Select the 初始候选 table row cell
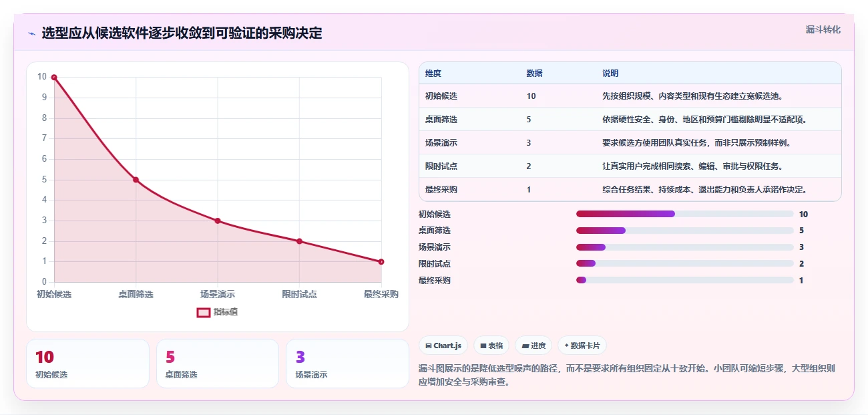 point(441,96)
